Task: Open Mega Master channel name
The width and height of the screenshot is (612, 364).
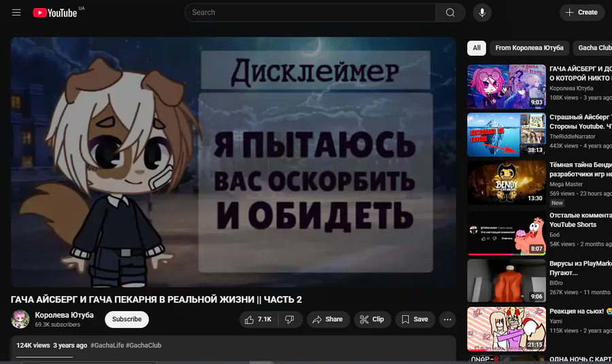Action: 566,184
